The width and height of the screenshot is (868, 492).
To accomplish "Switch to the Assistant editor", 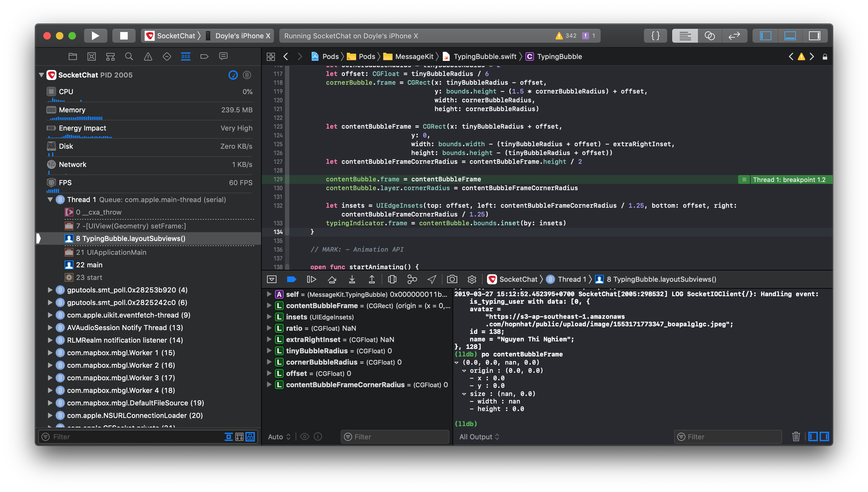I will (710, 36).
